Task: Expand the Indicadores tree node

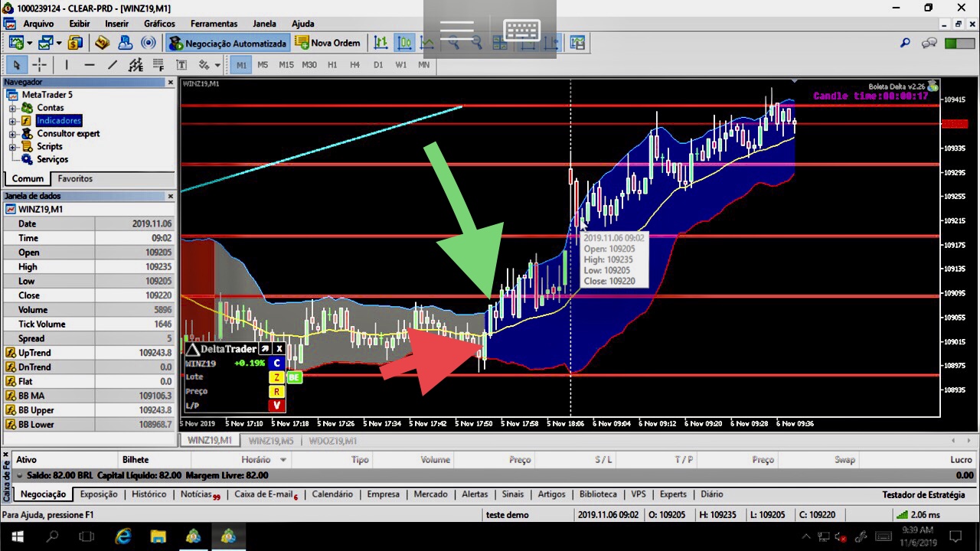Action: tap(12, 121)
